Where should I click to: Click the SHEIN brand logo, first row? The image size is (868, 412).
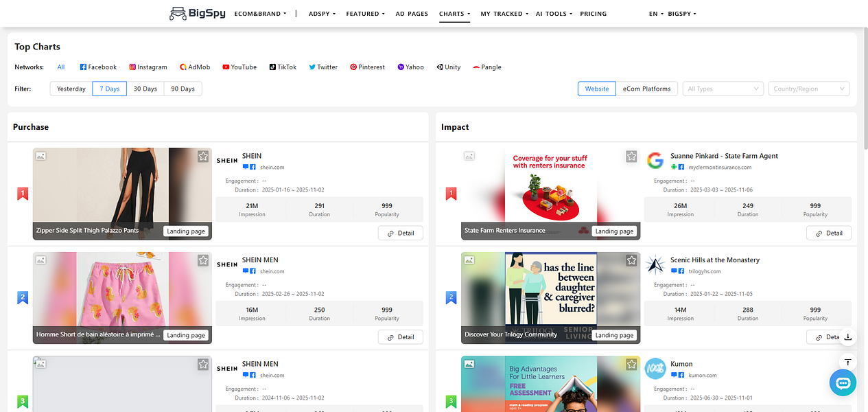click(227, 161)
